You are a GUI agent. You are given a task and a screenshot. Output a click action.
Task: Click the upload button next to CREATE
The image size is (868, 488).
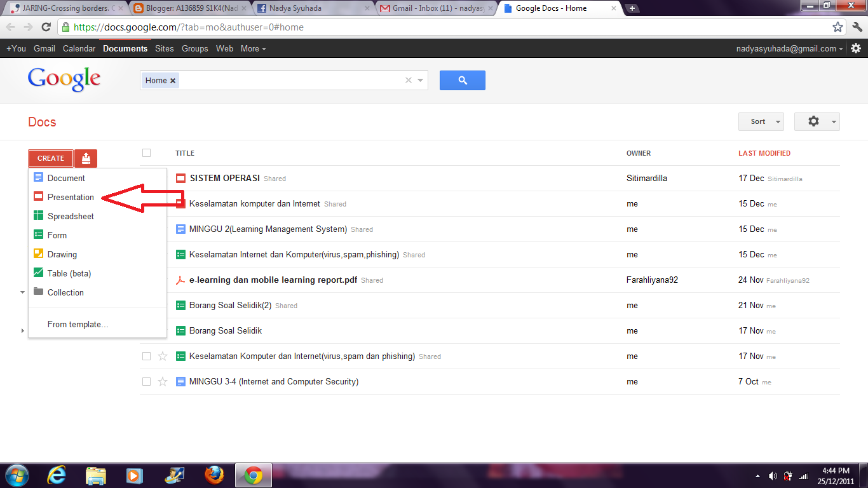pyautogui.click(x=86, y=158)
